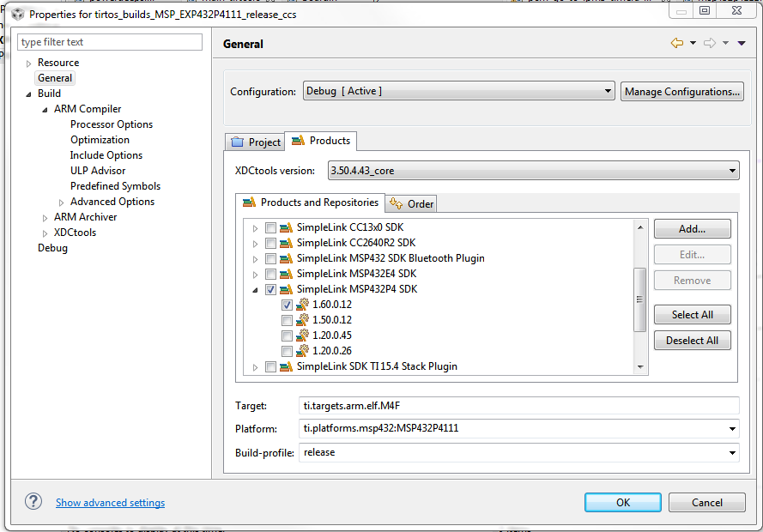Open Include Options page
The height and width of the screenshot is (532, 763).
106,155
